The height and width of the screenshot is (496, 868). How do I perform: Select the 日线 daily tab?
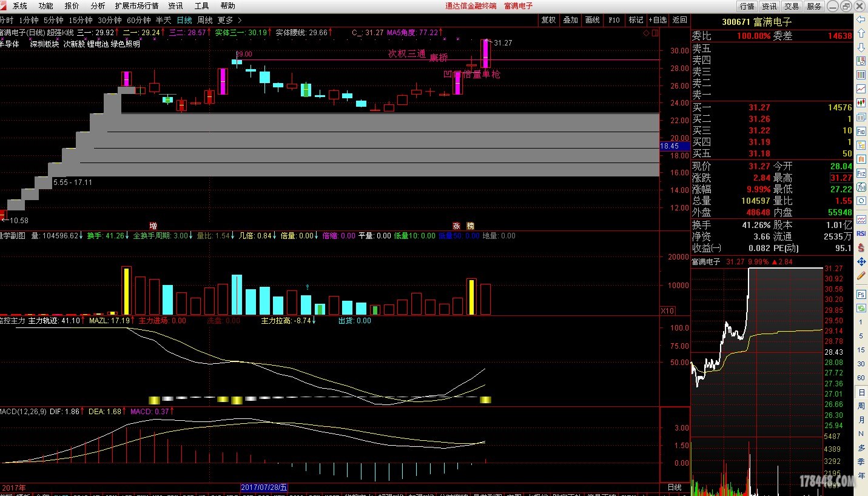tap(184, 20)
